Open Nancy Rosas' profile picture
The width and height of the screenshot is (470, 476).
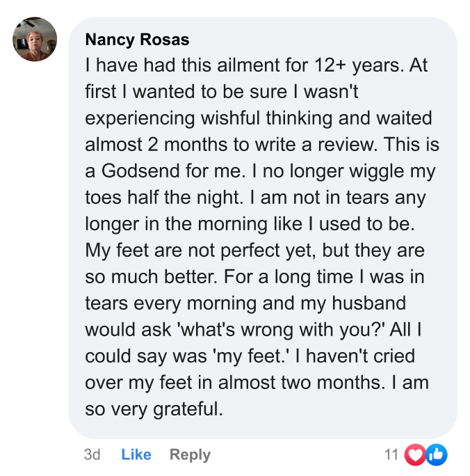pyautogui.click(x=35, y=39)
